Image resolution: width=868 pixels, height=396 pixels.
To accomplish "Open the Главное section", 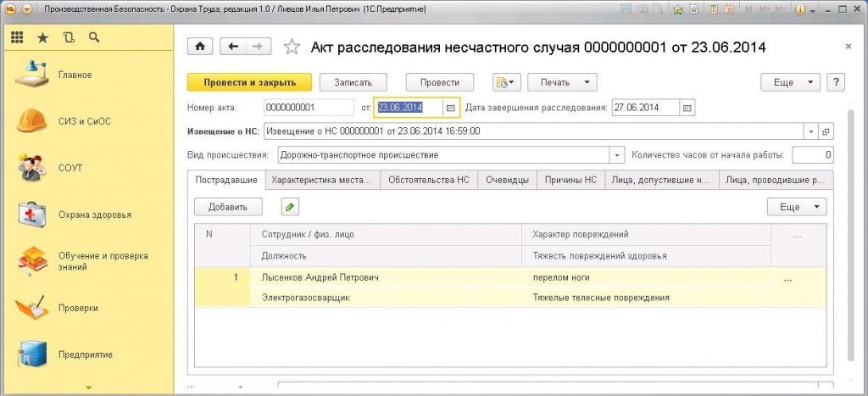I will pos(75,75).
